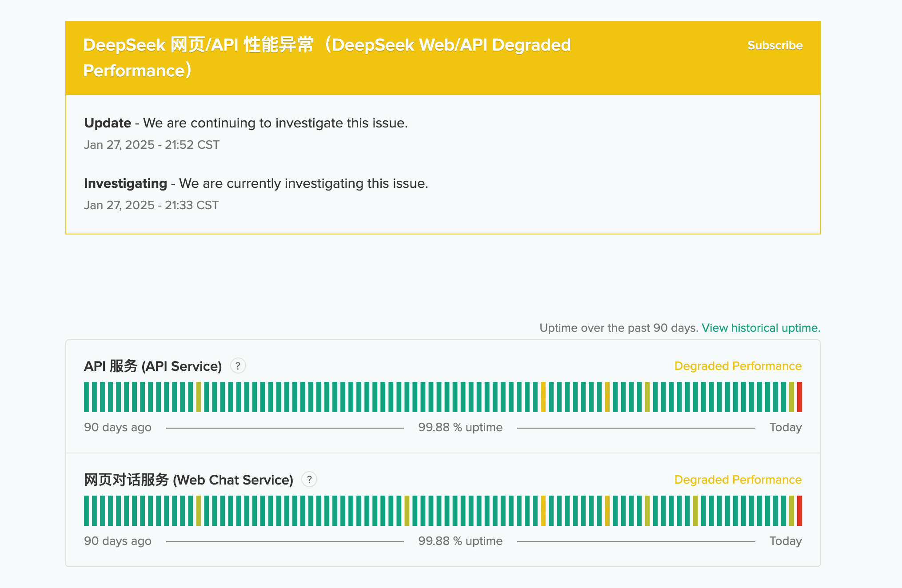902x588 pixels.
Task: Click the Subscribe button in yellow banner
Action: coord(775,45)
